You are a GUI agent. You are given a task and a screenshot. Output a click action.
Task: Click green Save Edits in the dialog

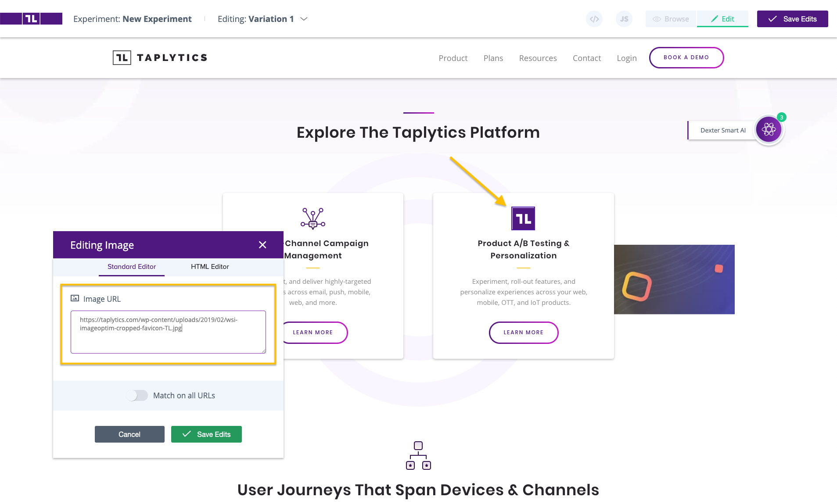(206, 434)
